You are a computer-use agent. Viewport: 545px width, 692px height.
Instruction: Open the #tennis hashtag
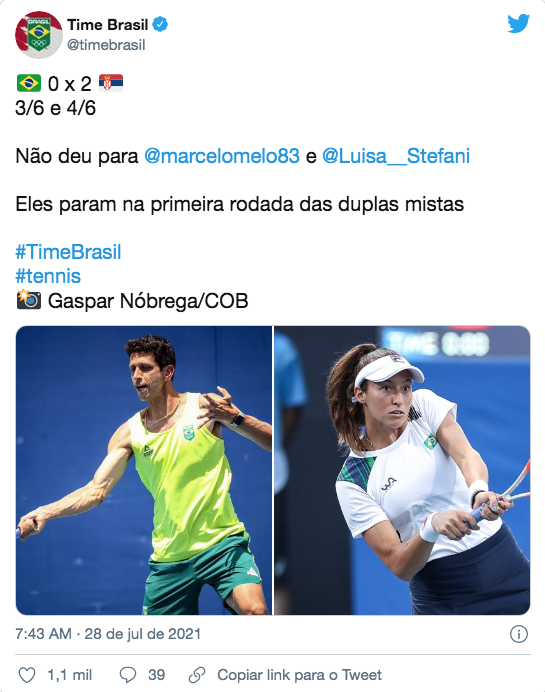(x=48, y=276)
